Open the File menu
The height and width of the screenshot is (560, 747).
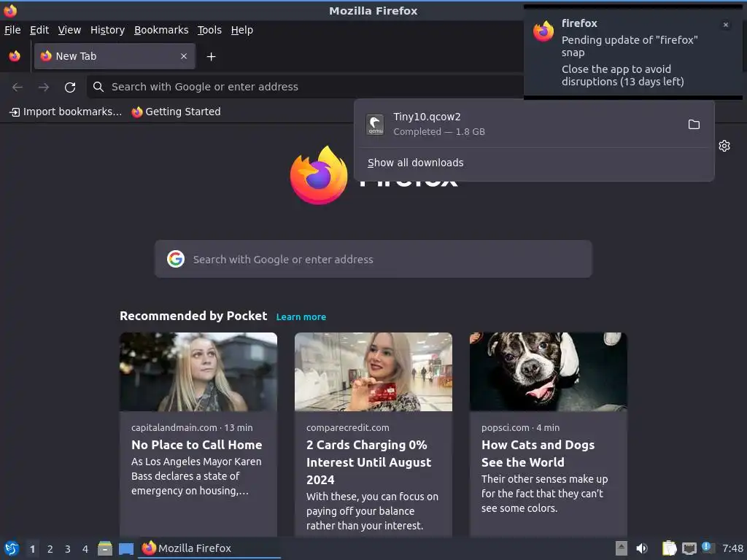[x=12, y=30]
